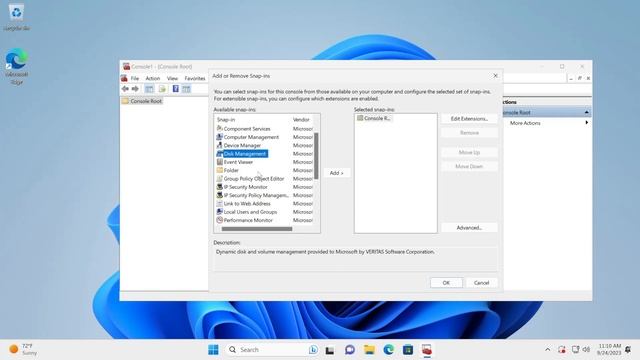Open the Action menu
The image size is (640, 360).
153,78
